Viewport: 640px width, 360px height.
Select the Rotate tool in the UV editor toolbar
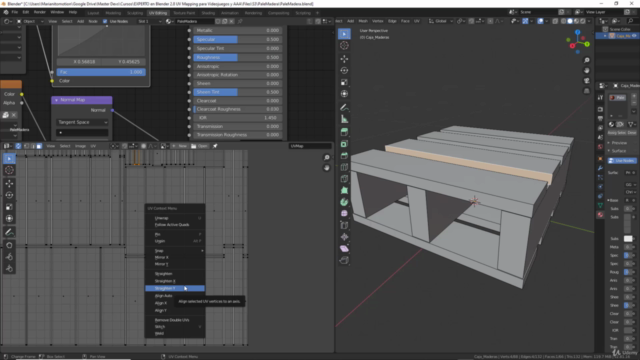pyautogui.click(x=9, y=195)
